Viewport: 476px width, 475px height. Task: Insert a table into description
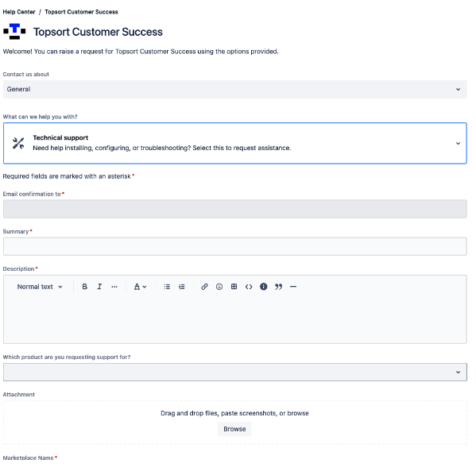(234, 287)
